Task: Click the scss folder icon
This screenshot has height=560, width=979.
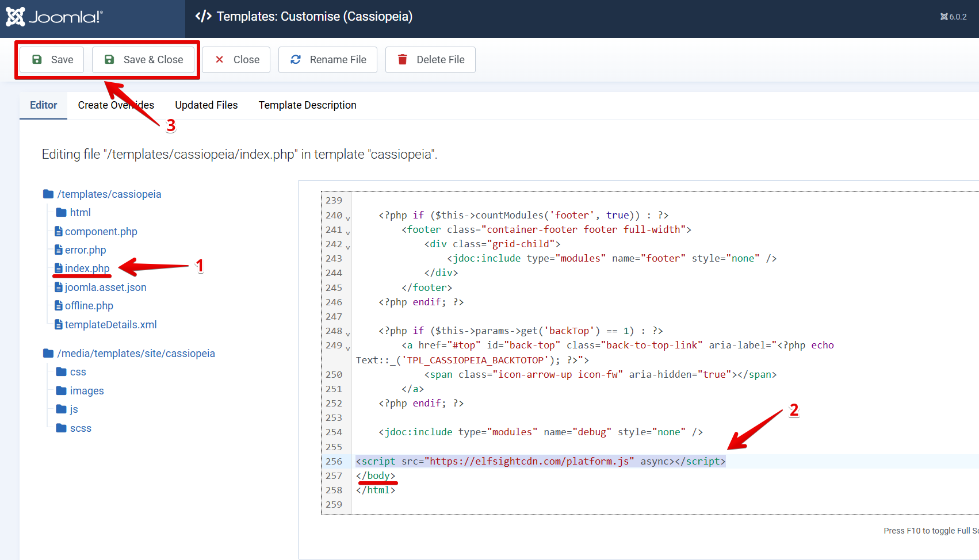Action: click(61, 428)
